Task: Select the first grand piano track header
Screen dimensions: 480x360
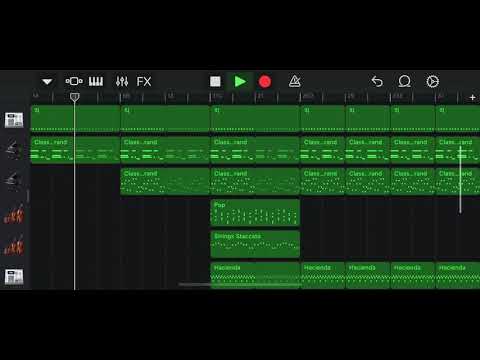Action: 14,150
